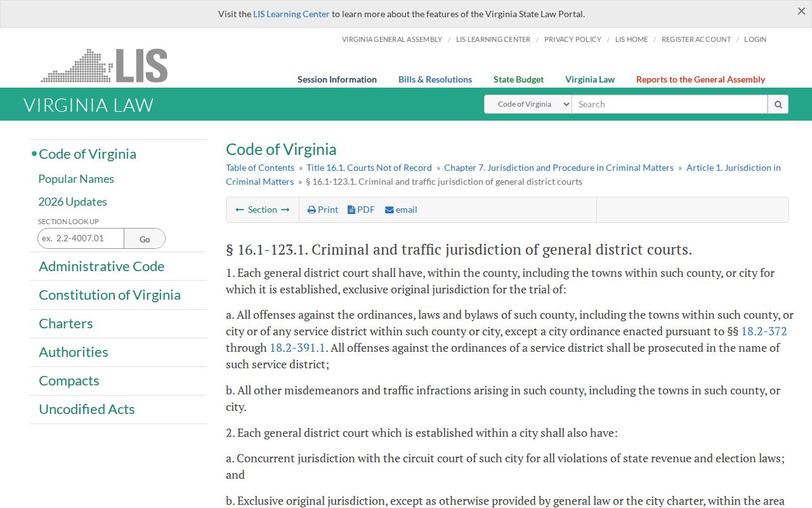The image size is (812, 508).
Task: Open Uncodified Acts section
Action: point(87,409)
